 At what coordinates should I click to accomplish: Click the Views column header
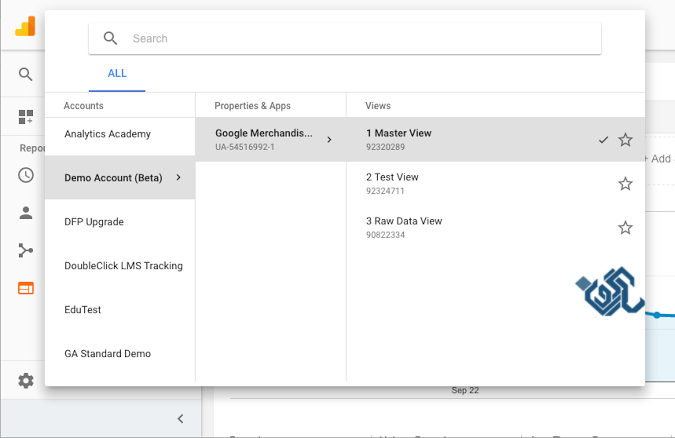coord(378,106)
